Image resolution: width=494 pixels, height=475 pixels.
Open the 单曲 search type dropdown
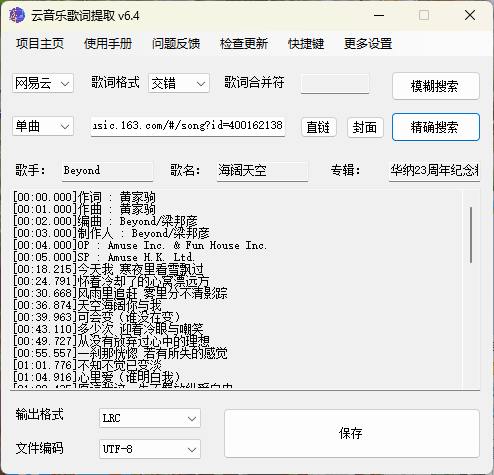(43, 126)
